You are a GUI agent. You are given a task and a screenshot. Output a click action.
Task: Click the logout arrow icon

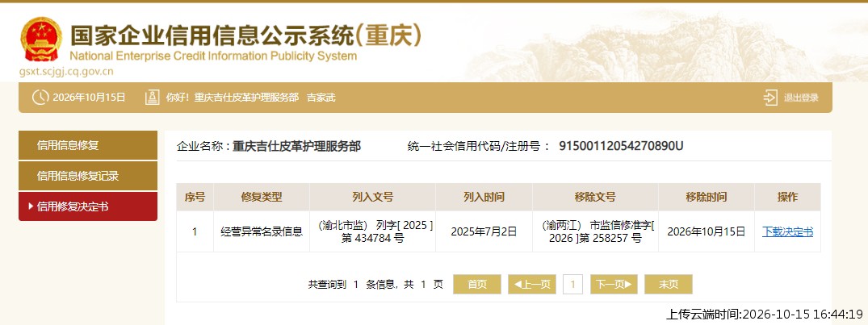point(770,98)
